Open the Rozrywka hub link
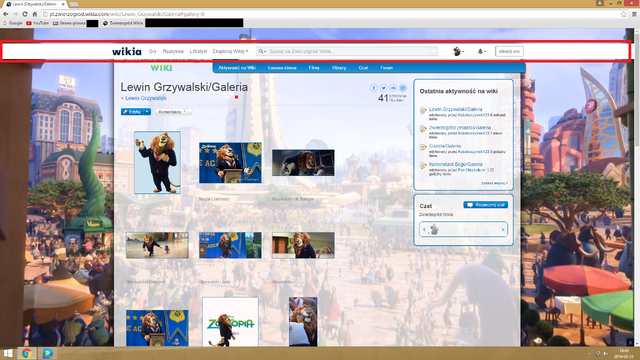640x360 pixels. (173, 51)
